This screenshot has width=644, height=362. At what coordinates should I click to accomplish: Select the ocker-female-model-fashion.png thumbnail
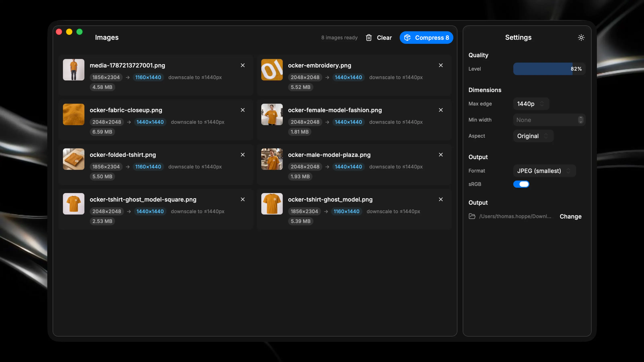272,114
